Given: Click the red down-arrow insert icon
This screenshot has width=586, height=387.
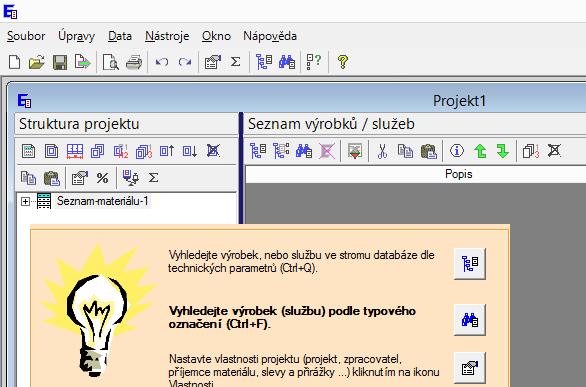Looking at the screenshot, I should tap(354, 151).
